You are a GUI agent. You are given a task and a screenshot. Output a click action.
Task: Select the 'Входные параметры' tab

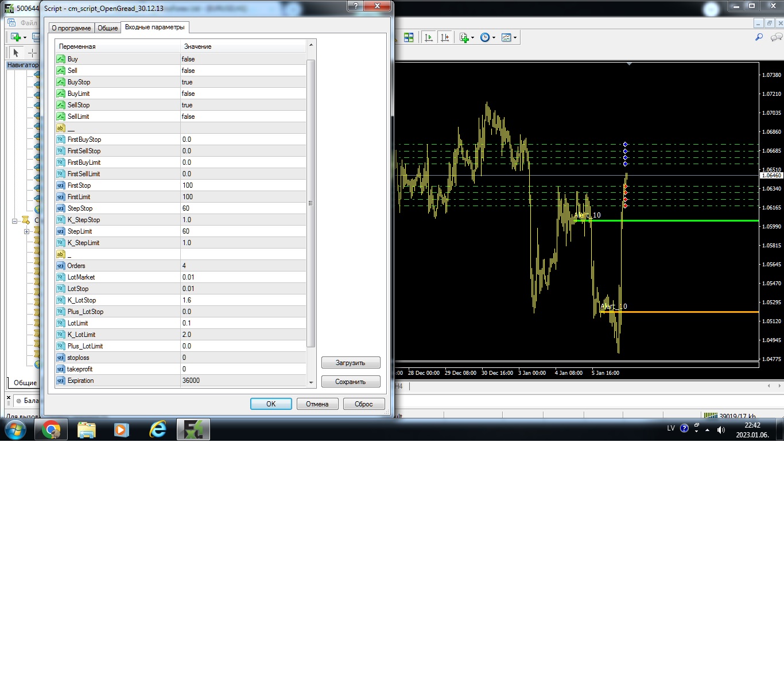[155, 27]
